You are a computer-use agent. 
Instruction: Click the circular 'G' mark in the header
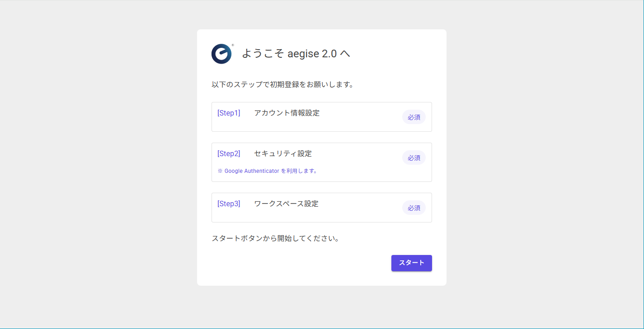[221, 54]
